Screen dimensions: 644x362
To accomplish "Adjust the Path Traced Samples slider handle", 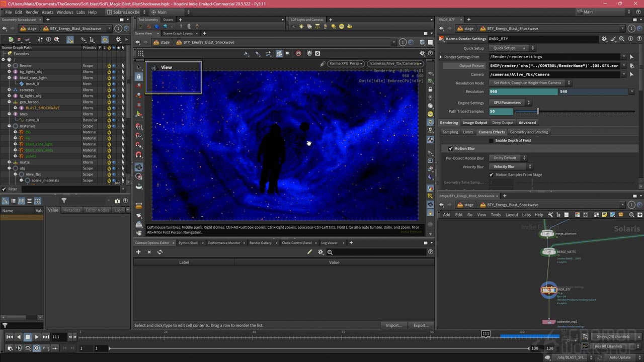I will tap(537, 112).
